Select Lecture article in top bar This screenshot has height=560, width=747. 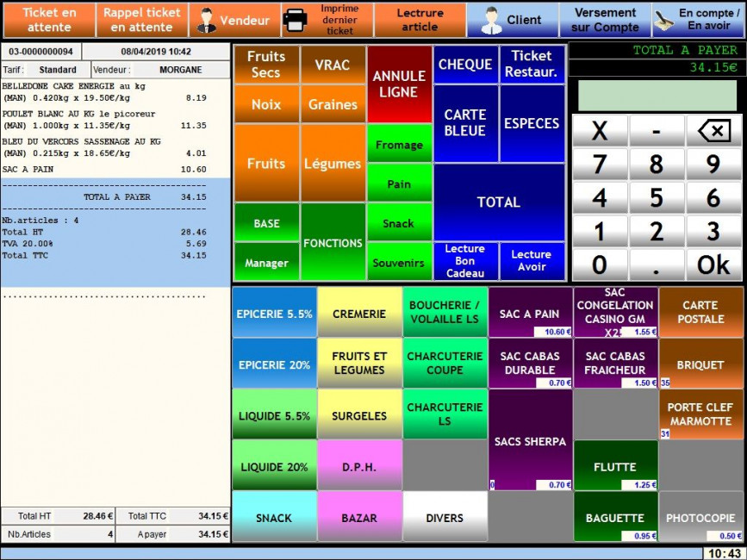tap(420, 20)
